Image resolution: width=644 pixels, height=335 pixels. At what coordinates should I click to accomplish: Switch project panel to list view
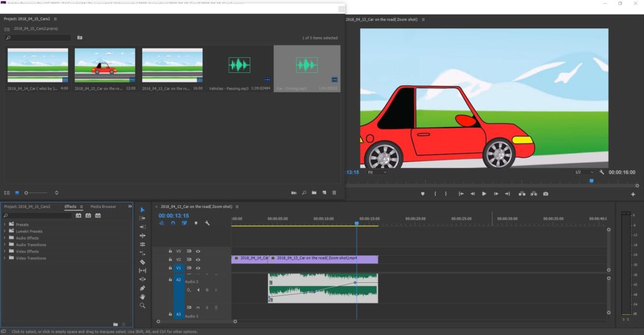[7, 192]
